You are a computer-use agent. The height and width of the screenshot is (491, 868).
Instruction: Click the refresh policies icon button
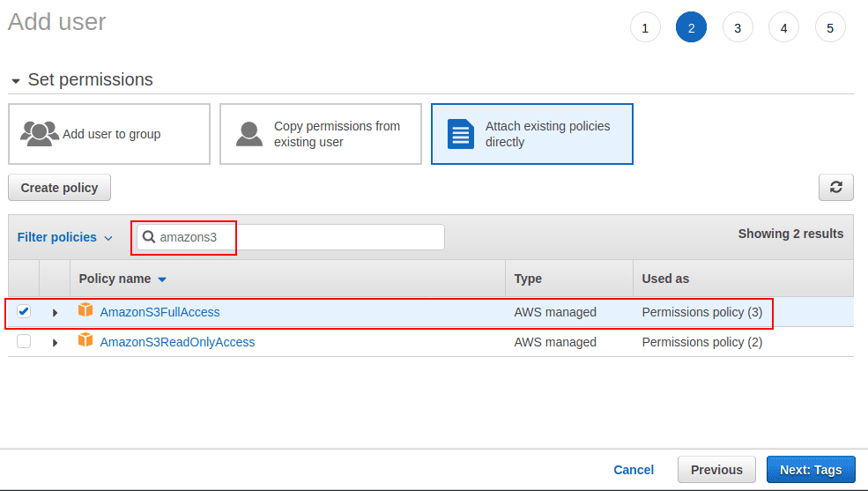pos(835,187)
